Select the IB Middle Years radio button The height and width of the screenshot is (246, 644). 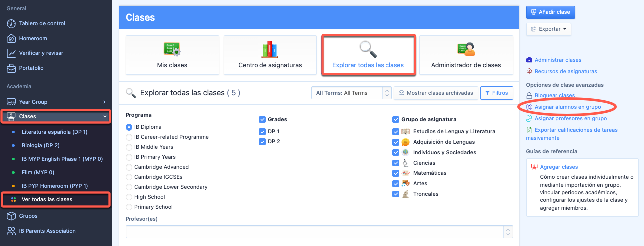pos(129,147)
